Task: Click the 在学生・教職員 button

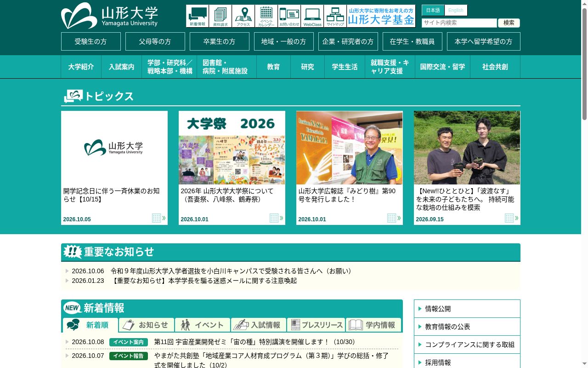Action: pos(413,41)
